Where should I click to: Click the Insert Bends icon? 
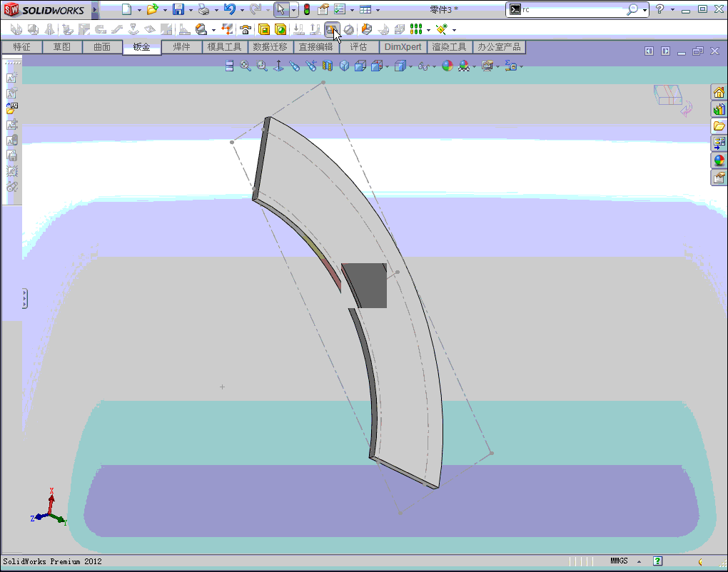click(x=383, y=30)
